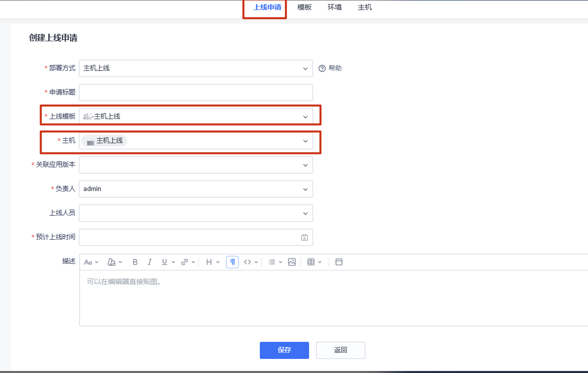Expand list style dropdown arrow

click(280, 262)
